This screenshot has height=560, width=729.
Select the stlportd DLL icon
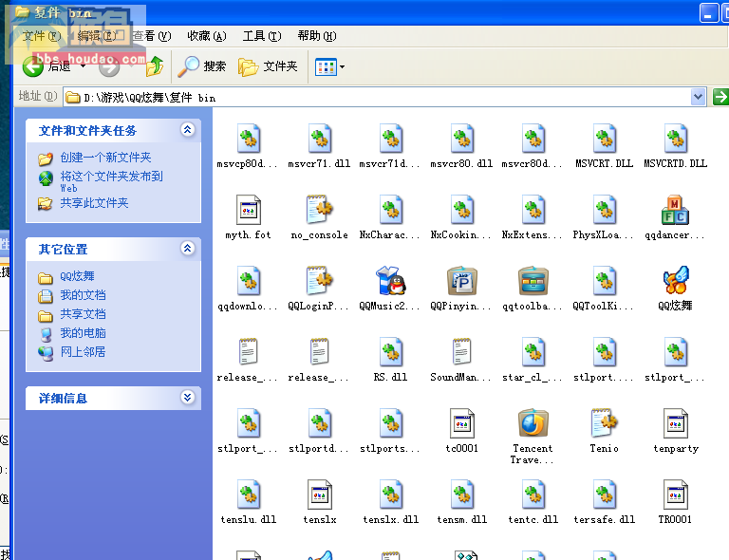(x=319, y=423)
